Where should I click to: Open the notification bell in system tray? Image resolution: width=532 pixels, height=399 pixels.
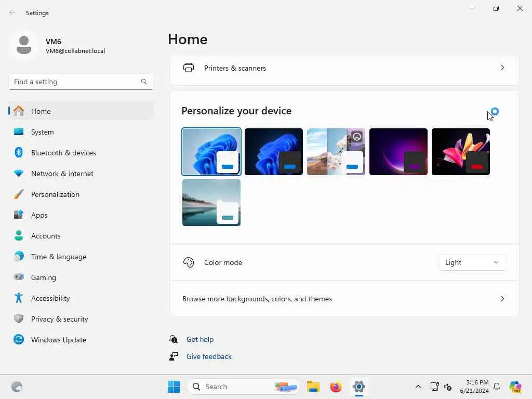tap(497, 387)
